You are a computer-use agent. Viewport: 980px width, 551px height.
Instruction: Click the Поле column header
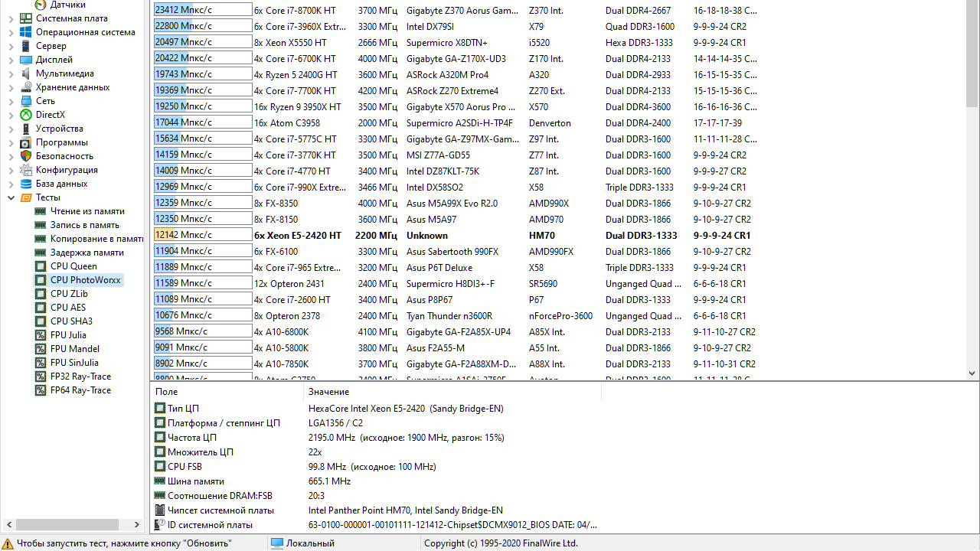click(x=227, y=392)
